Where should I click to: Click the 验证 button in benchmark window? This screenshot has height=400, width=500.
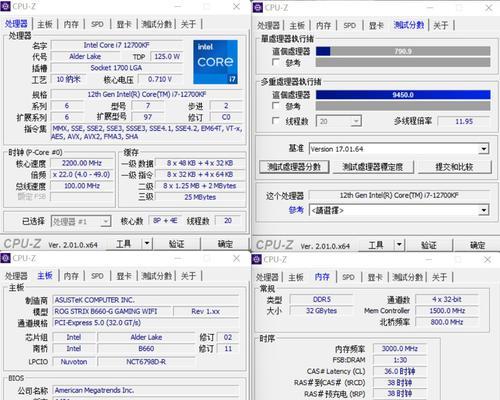coord(428,245)
